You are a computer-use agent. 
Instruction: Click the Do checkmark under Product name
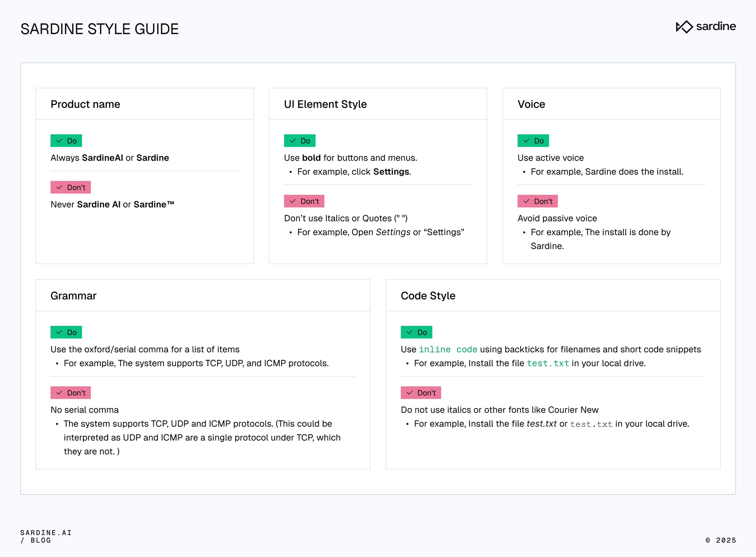(x=59, y=141)
